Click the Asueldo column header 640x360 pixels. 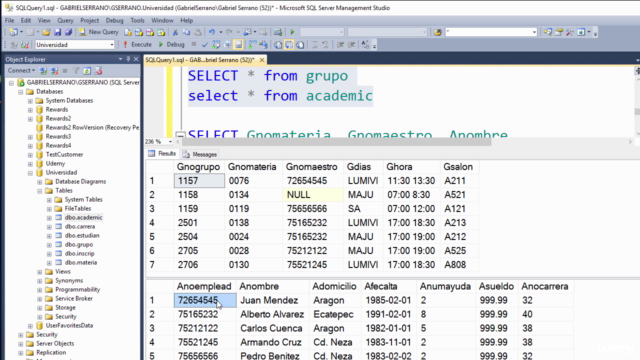click(x=496, y=286)
